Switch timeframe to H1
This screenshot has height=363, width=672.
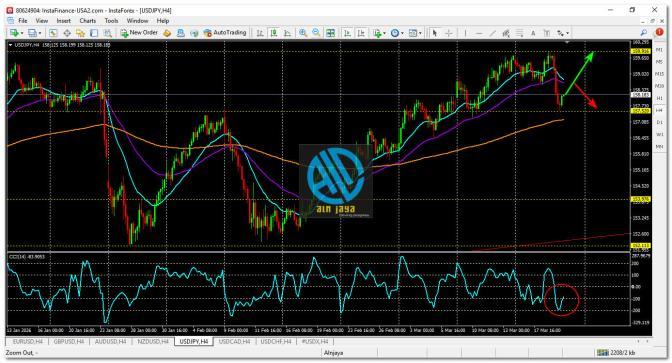click(659, 98)
